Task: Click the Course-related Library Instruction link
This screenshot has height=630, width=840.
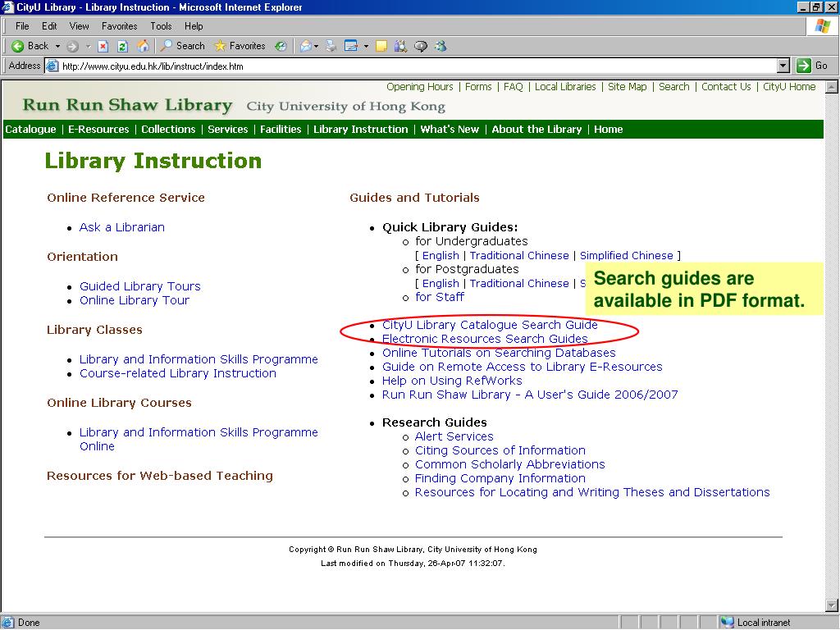Action: click(x=178, y=373)
